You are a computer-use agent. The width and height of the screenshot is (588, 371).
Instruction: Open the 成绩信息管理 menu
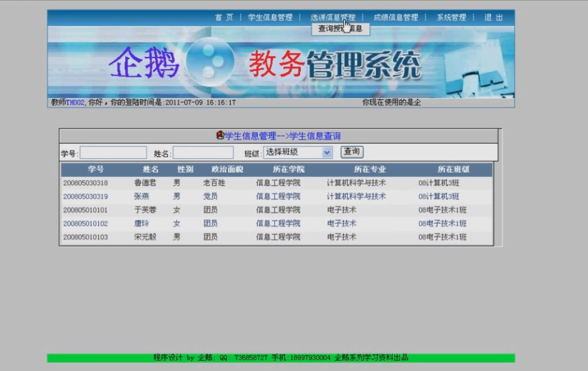coord(396,17)
